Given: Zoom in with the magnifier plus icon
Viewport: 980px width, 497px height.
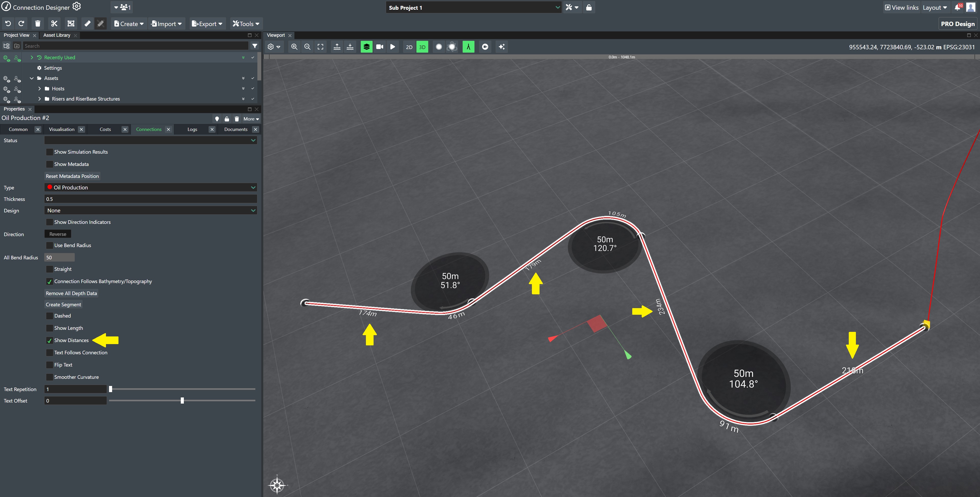Looking at the screenshot, I should [294, 47].
